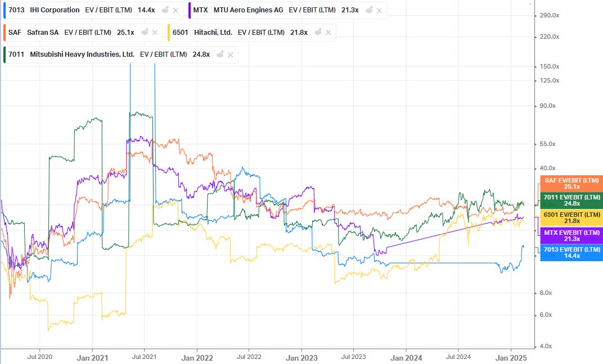
Task: Click the yellow 6501 EV/EBIT 21.8x axis tag
Action: click(571, 218)
